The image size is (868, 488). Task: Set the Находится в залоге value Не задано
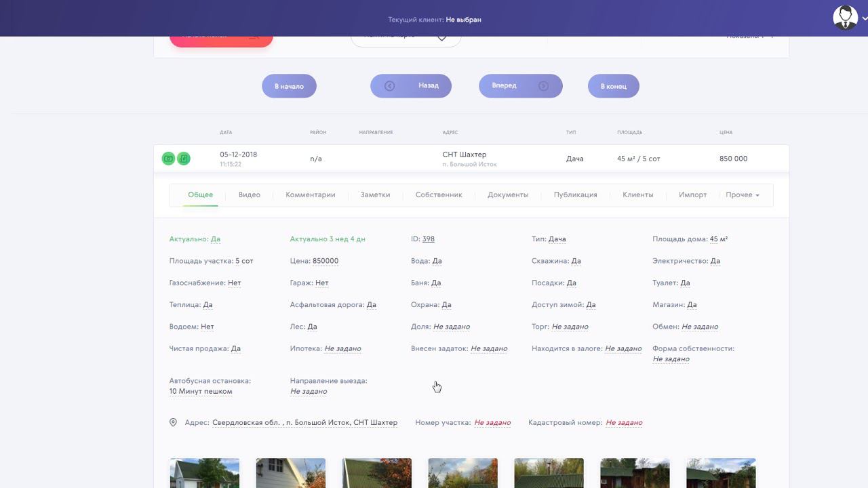(x=623, y=348)
